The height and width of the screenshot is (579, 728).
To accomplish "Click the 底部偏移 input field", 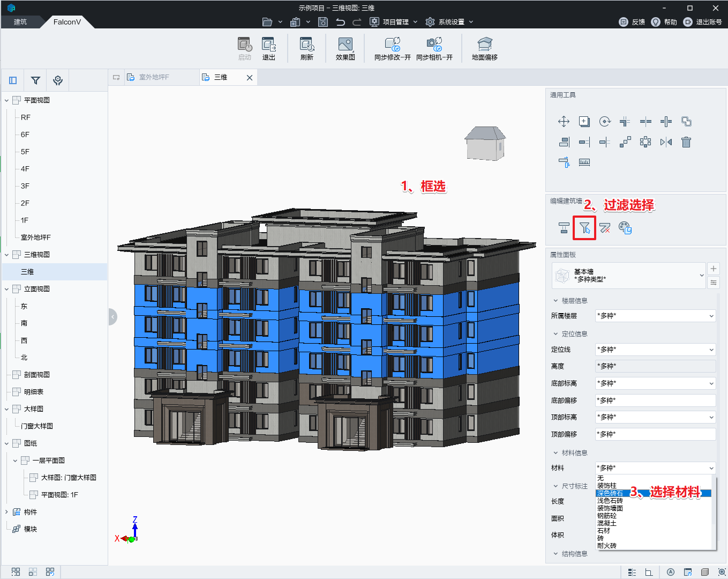I will [x=655, y=400].
